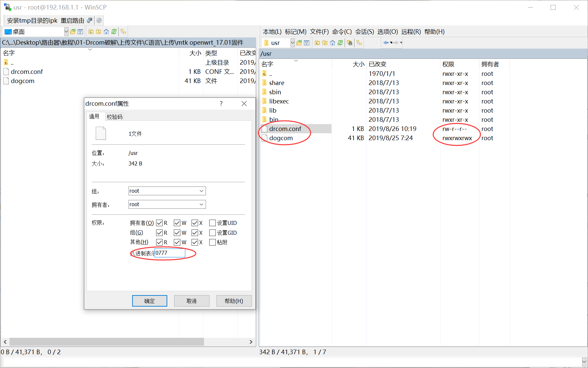The height and width of the screenshot is (368, 588).
Task: Click local panel open directory icon
Action: pyautogui.click(x=73, y=32)
